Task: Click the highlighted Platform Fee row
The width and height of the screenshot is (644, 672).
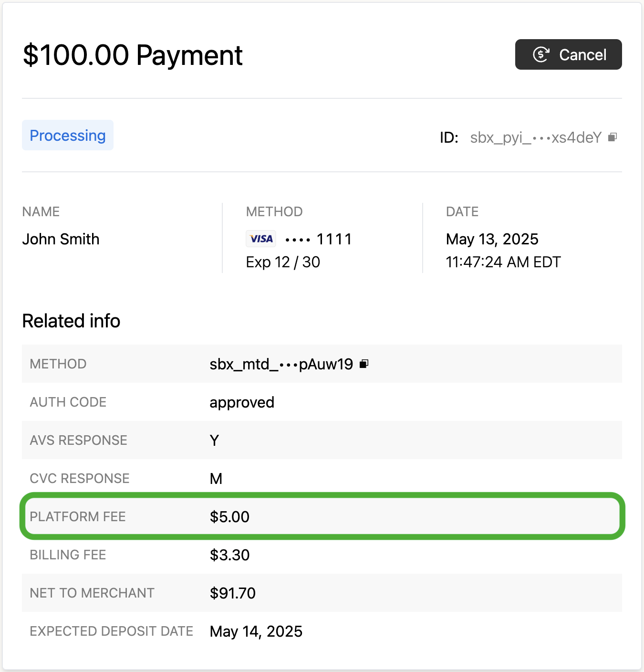Action: pos(322,516)
